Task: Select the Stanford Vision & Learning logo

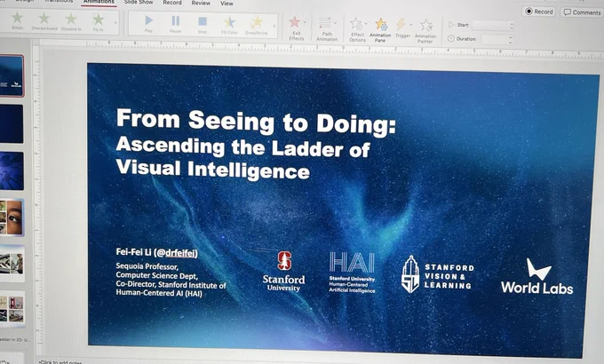Action: coord(438,275)
